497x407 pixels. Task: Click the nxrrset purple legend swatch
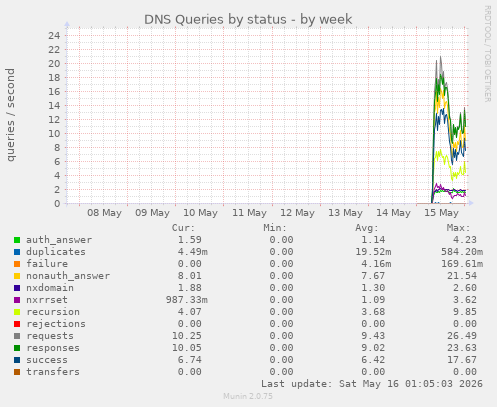pos(17,300)
